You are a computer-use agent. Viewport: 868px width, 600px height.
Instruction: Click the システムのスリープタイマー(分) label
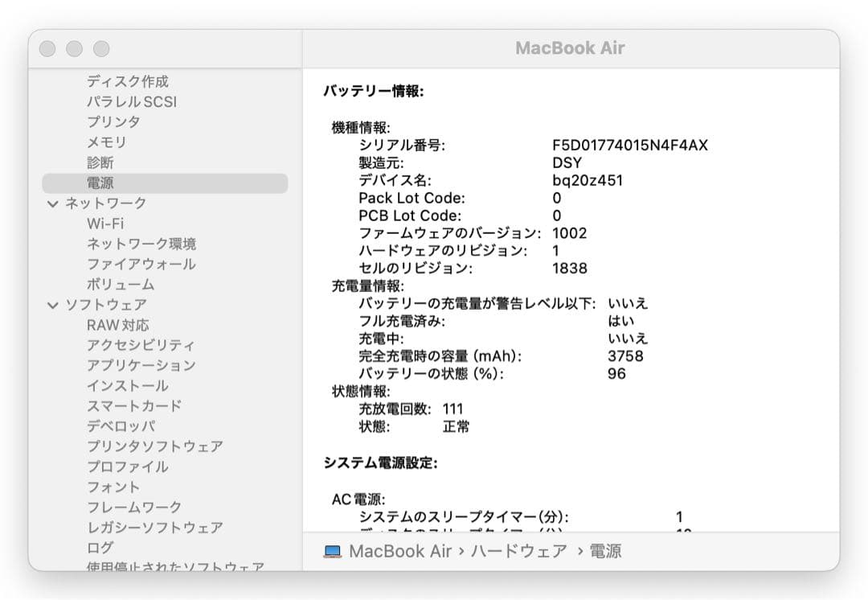[x=464, y=517]
